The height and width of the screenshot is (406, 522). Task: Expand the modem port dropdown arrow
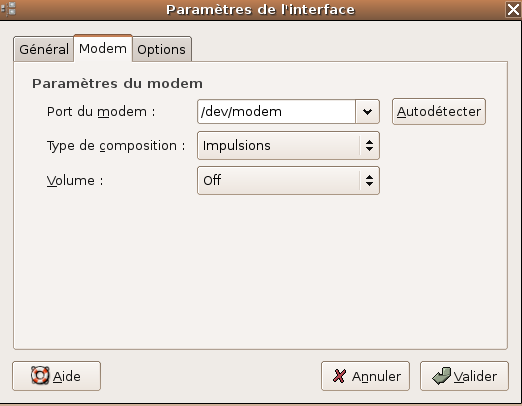click(x=367, y=111)
